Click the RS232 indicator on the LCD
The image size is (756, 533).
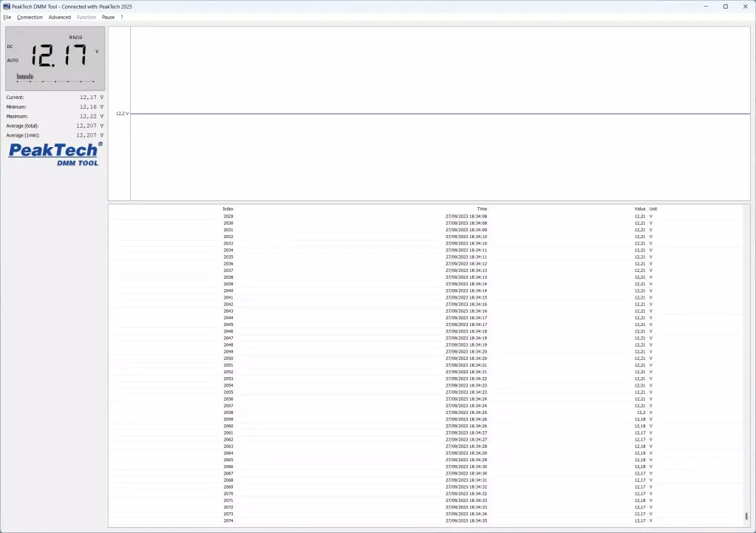(x=75, y=37)
